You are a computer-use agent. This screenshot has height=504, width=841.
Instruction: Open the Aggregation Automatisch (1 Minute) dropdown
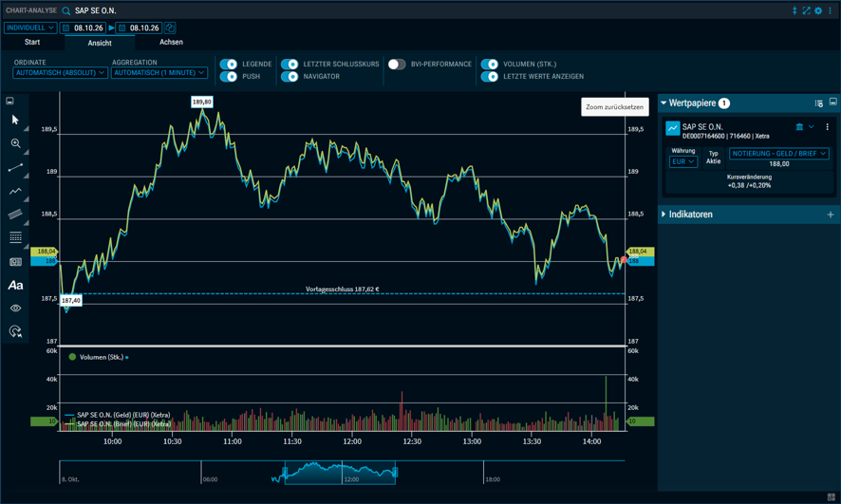(x=159, y=72)
